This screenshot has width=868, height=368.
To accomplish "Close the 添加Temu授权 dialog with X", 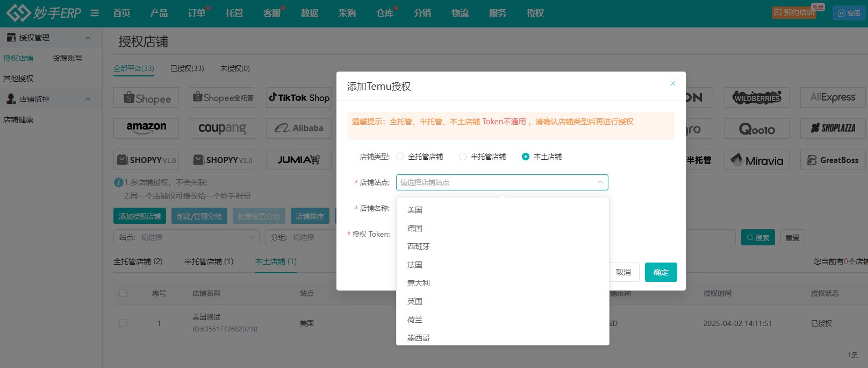I will [672, 83].
